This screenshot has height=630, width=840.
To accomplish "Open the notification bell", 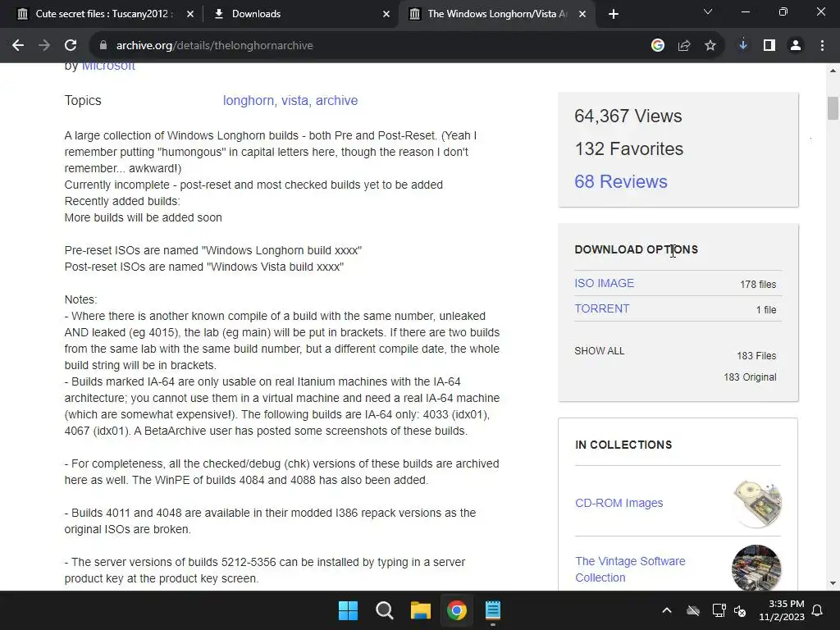I will (818, 610).
